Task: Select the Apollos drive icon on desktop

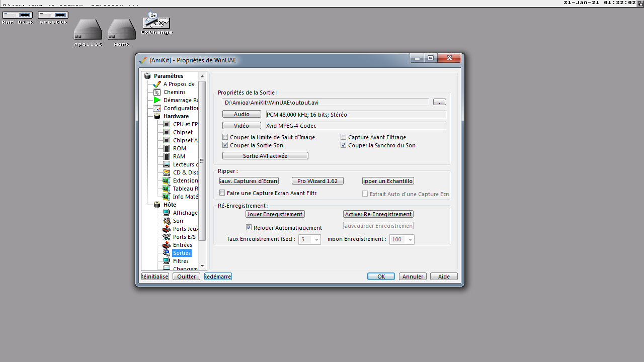Action: (88, 29)
